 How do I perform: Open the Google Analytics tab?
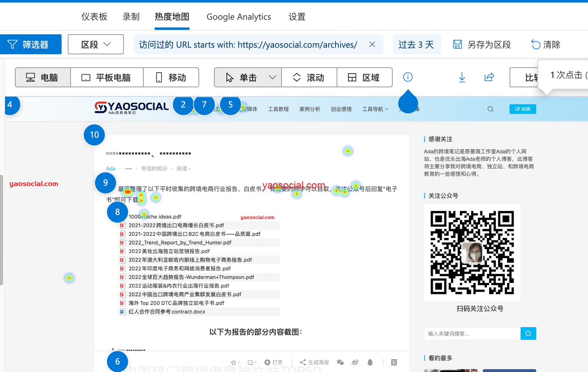point(239,17)
